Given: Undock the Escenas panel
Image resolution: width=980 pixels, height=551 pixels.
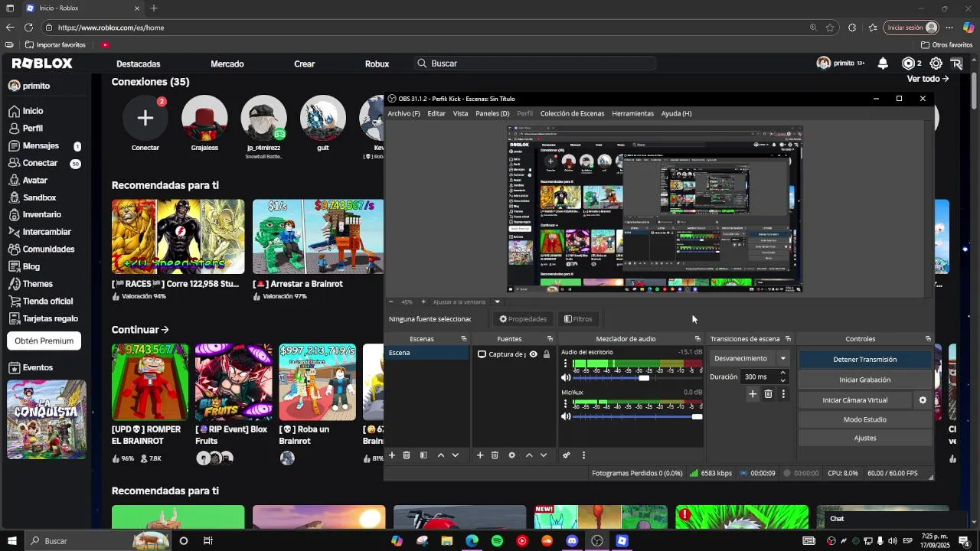Looking at the screenshot, I should point(463,339).
